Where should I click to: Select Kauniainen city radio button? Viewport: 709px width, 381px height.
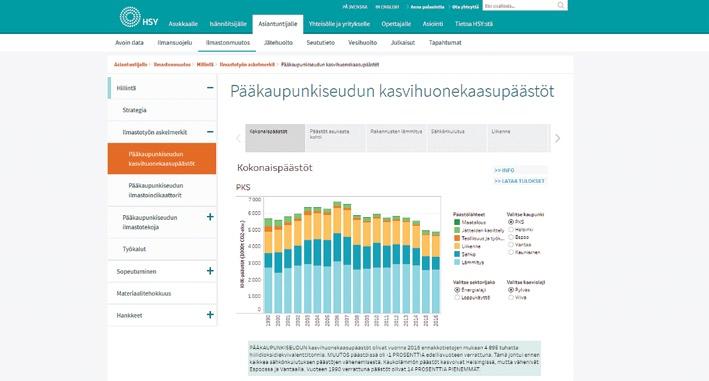click(x=511, y=252)
